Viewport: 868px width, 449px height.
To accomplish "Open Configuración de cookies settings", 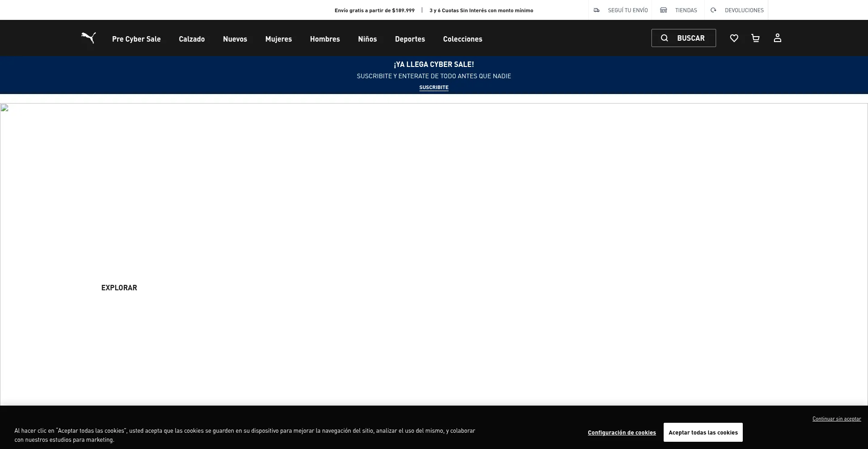I will pyautogui.click(x=622, y=433).
